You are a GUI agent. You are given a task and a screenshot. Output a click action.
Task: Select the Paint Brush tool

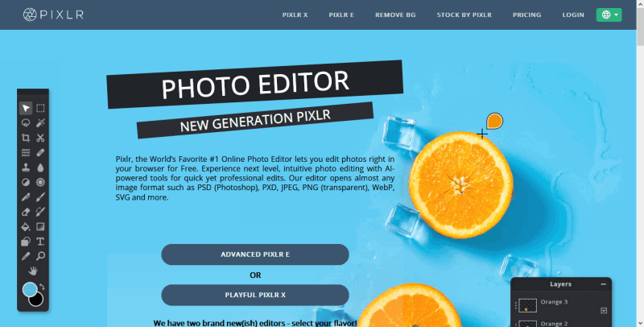[40, 197]
